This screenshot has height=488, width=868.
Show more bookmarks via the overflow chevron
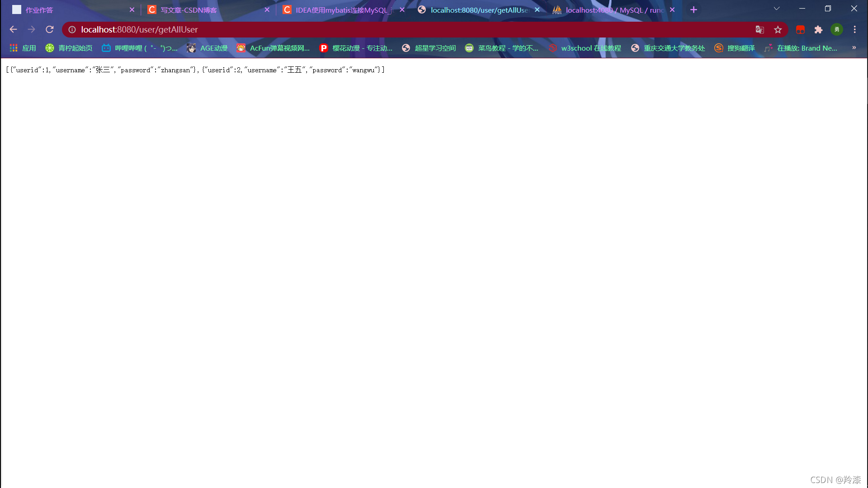854,47
